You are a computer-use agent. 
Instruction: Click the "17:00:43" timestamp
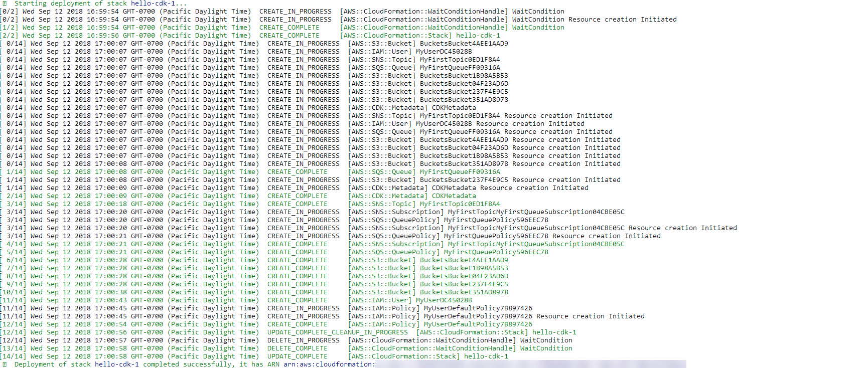pos(111,300)
